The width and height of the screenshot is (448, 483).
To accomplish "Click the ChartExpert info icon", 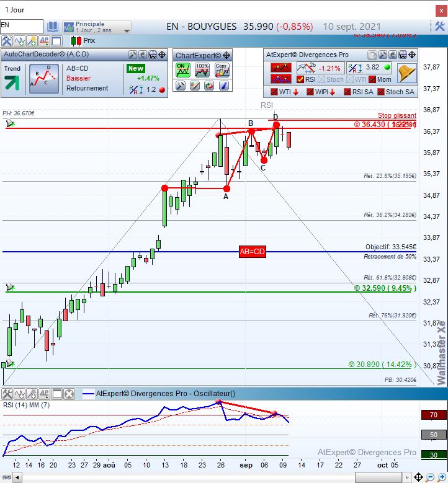I will (224, 86).
